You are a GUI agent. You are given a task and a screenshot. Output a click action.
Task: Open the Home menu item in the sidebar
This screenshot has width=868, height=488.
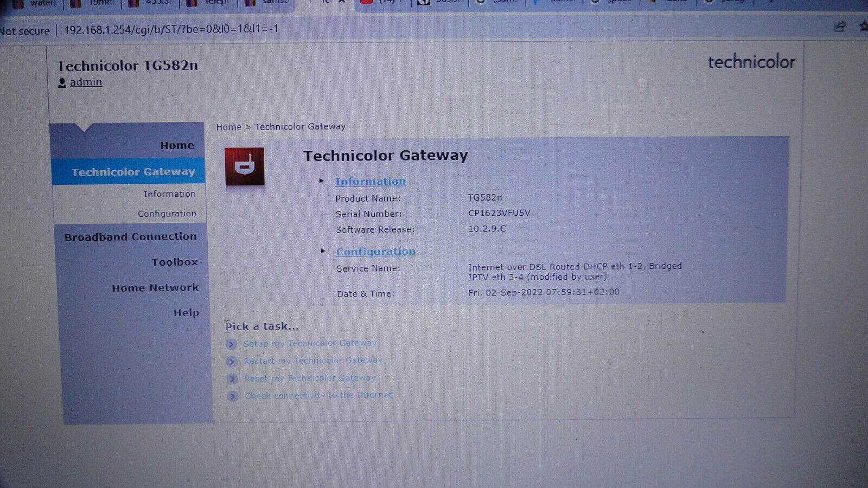177,145
